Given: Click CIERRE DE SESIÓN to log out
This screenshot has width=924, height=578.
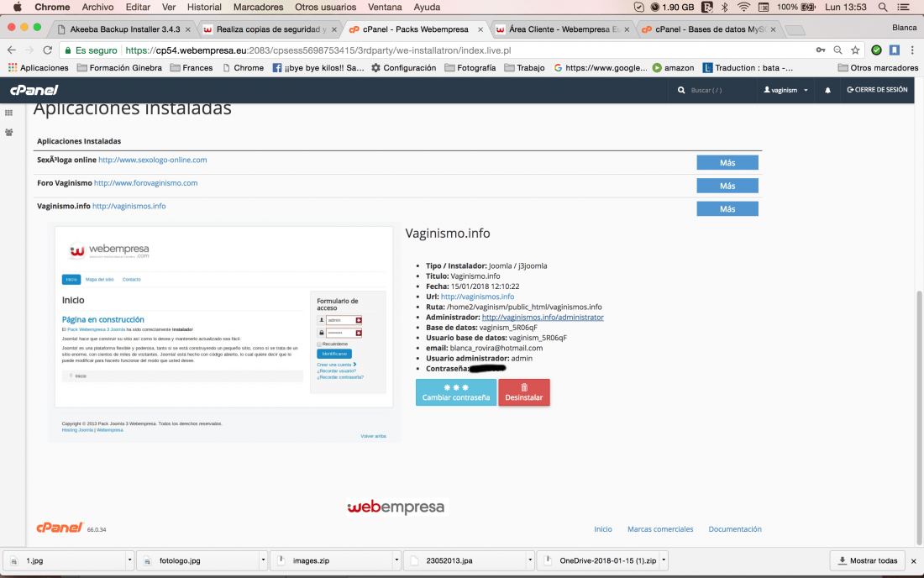Looking at the screenshot, I should [877, 90].
